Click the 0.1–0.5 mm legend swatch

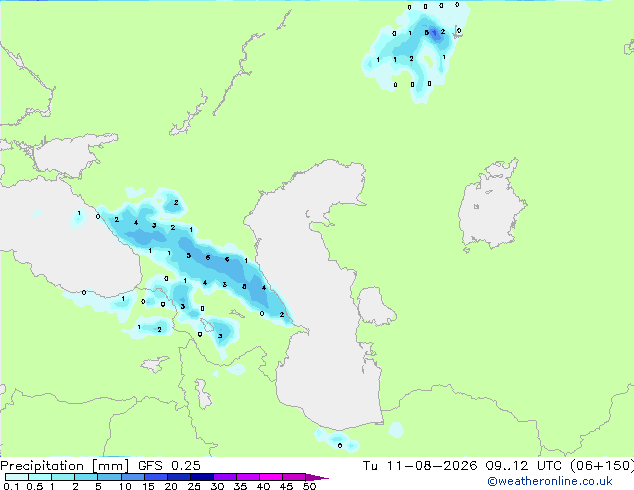[17, 477]
